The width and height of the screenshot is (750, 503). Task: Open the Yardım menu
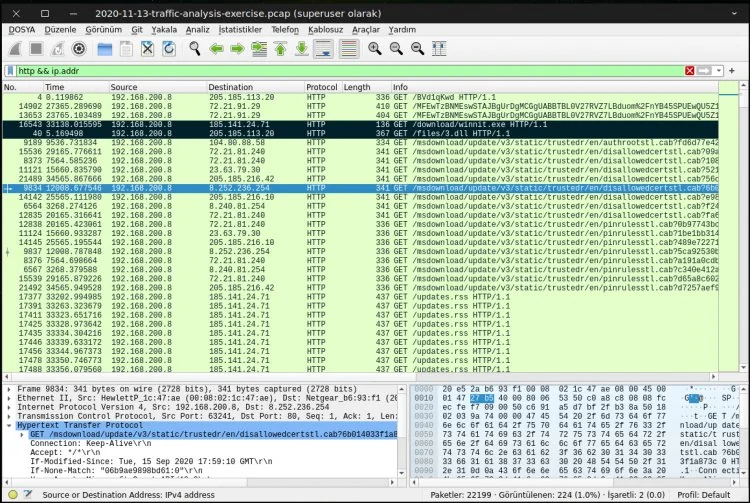pos(402,30)
